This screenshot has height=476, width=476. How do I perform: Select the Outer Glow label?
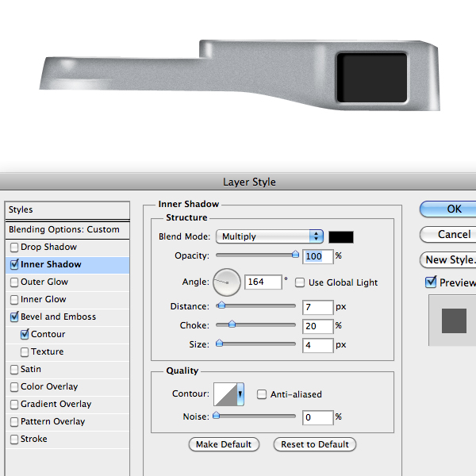pyautogui.click(x=44, y=282)
